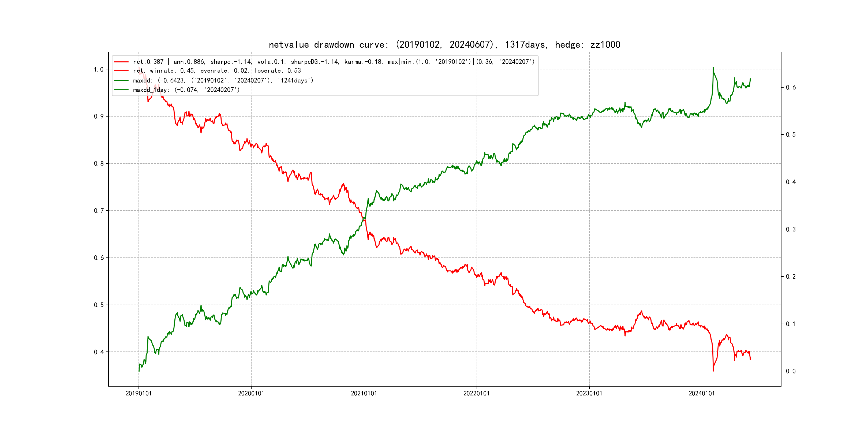Viewport: 868px width, 434px height.
Task: Click the 20190101 x-axis label
Action: coord(139,394)
